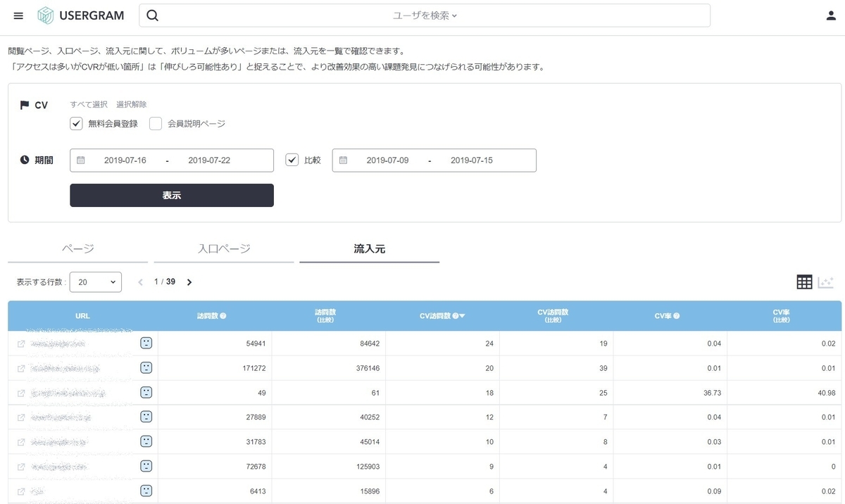
Task: Click face icon in row with 31783 visits
Action: (146, 441)
